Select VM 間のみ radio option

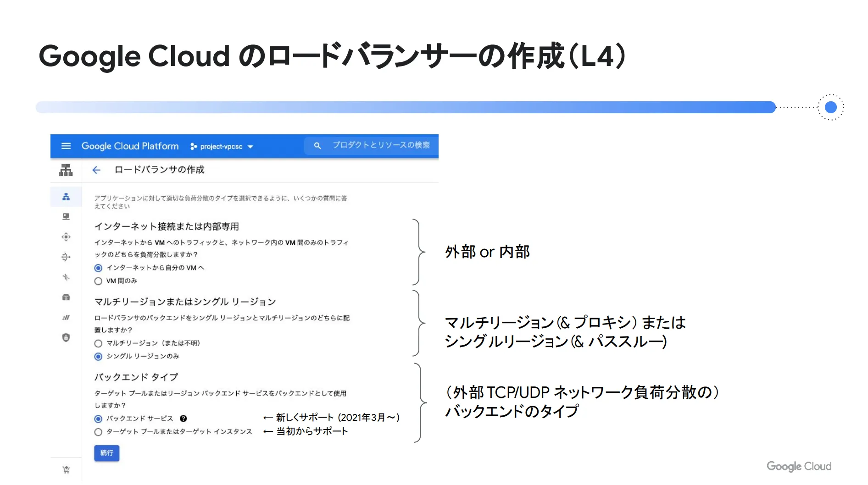pos(98,281)
